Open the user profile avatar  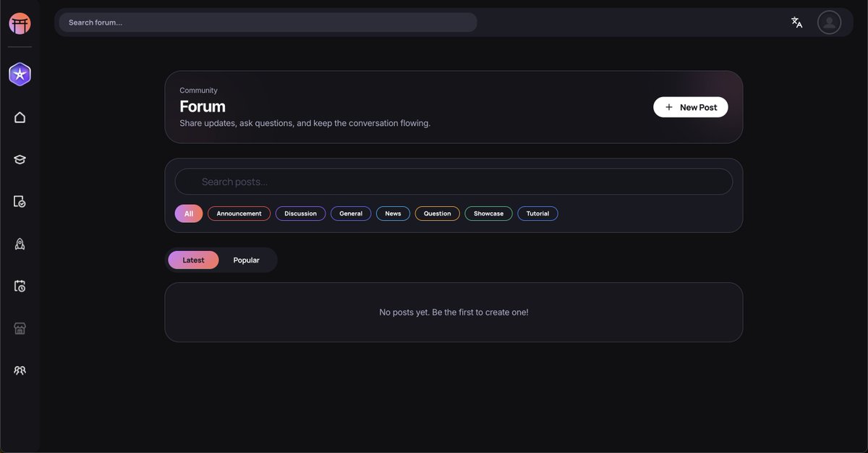pos(829,22)
